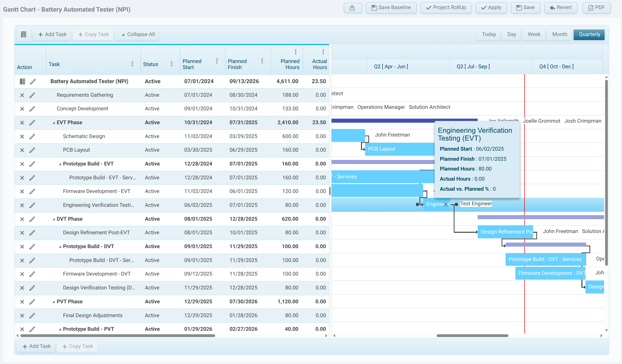
Task: Click Save Baseline button
Action: 391,8
